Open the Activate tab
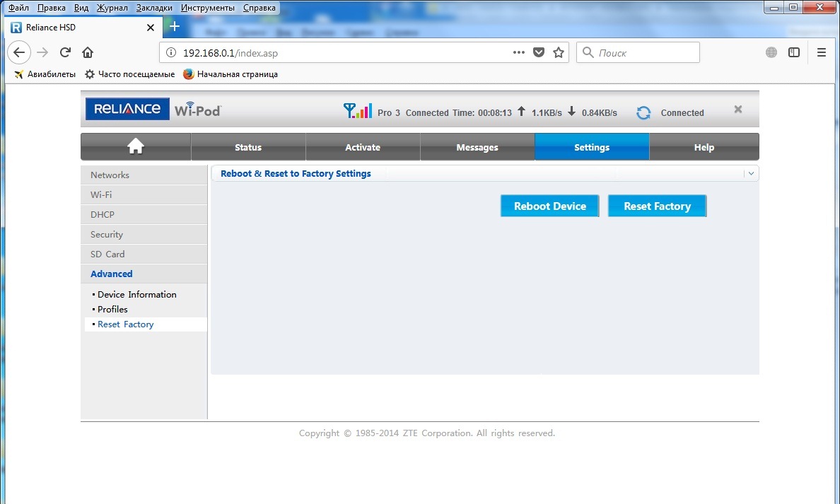The width and height of the screenshot is (840, 504). 363,147
